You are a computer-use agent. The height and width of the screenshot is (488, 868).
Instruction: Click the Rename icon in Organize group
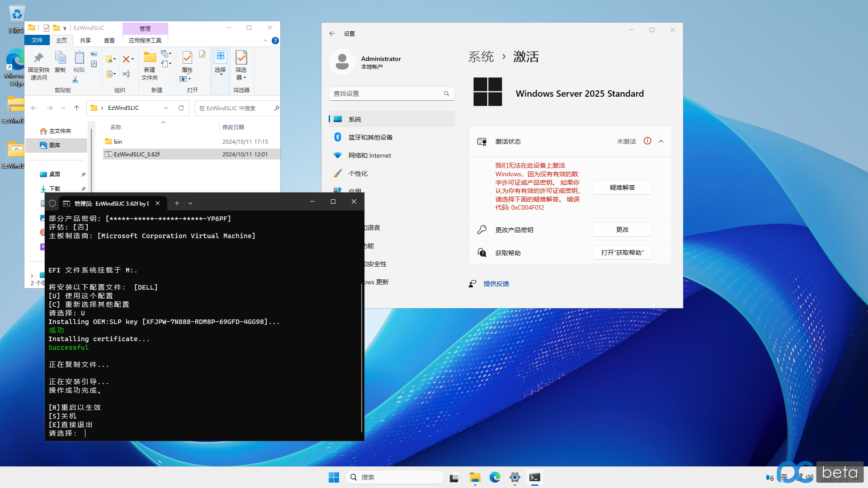click(126, 74)
